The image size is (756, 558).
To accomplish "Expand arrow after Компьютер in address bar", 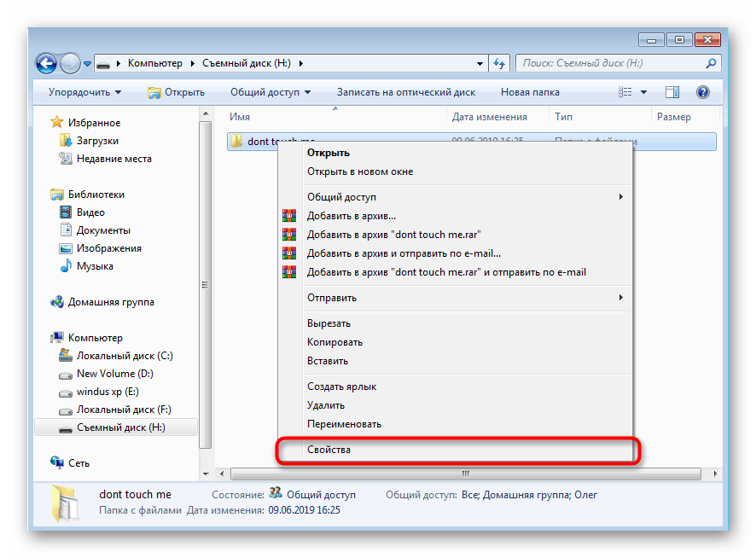I will [192, 64].
